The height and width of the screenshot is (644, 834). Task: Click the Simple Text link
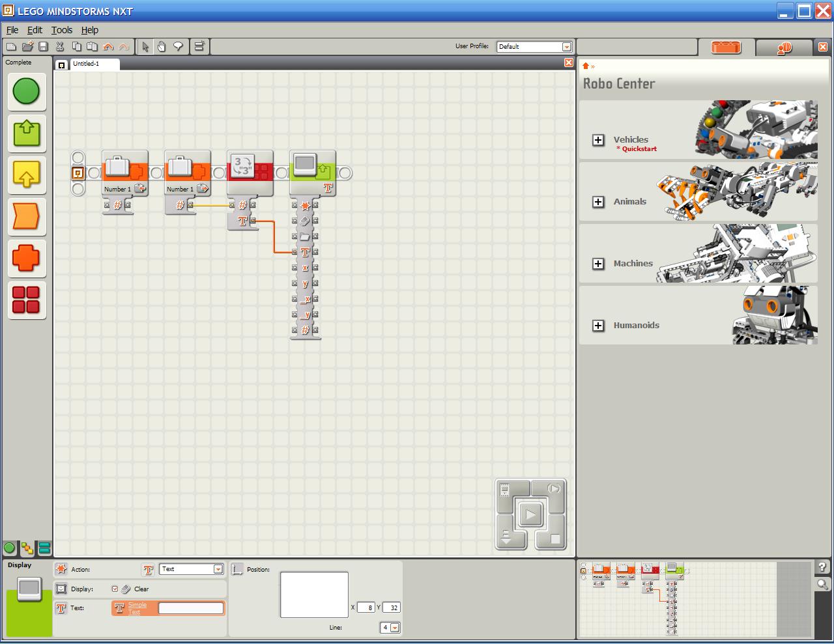(137, 608)
